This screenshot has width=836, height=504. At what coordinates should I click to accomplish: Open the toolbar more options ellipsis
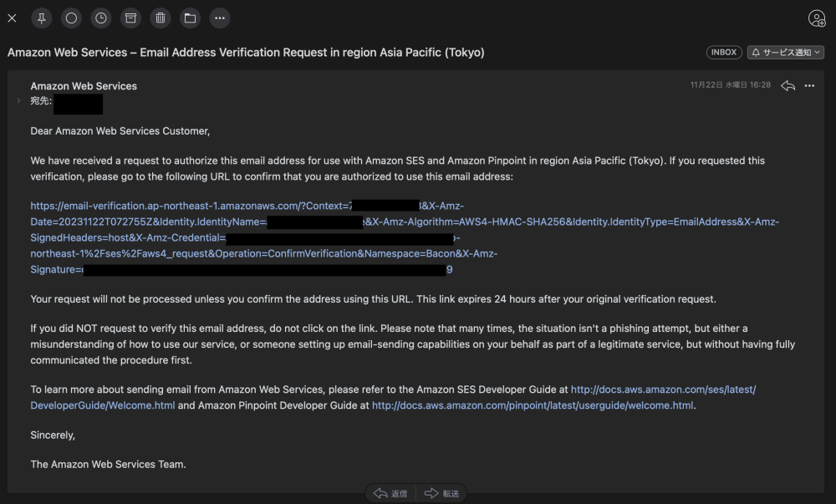pos(220,18)
